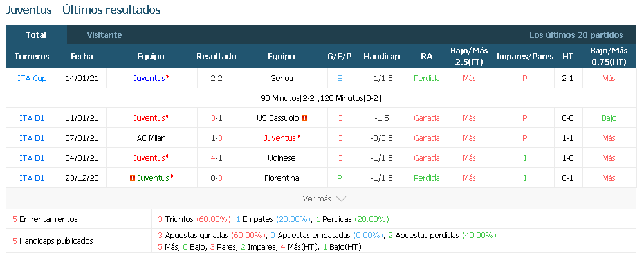Switch to the Visitante tab
This screenshot has width=644, height=260.
[104, 35]
